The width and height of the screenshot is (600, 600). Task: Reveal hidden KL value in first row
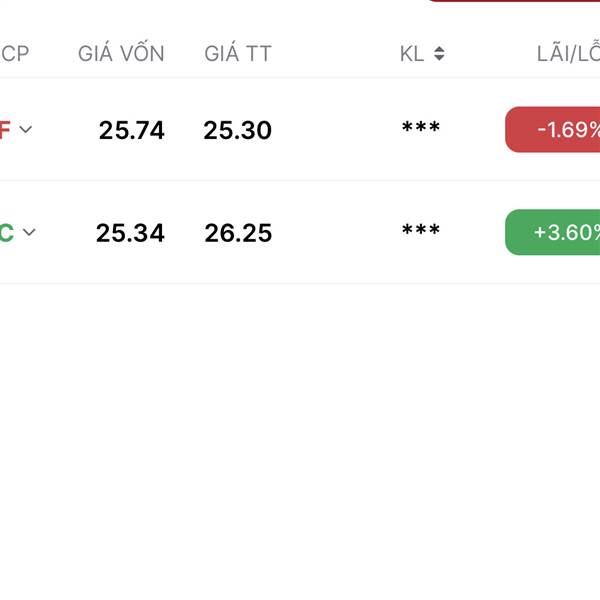[x=421, y=129]
